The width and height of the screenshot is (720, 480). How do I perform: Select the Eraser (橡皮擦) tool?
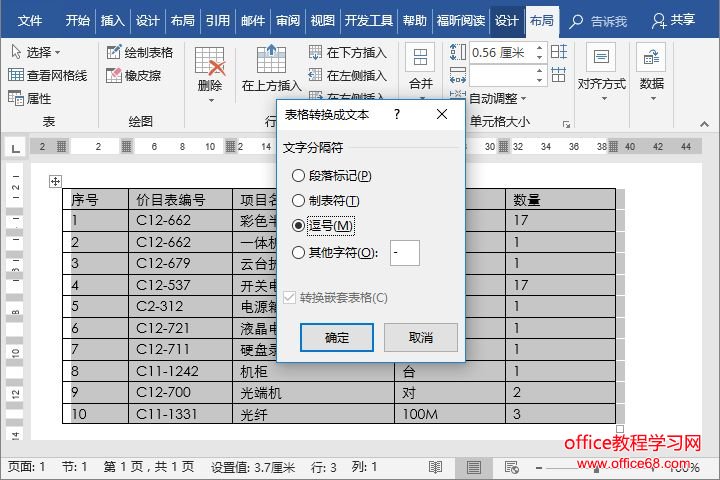133,75
